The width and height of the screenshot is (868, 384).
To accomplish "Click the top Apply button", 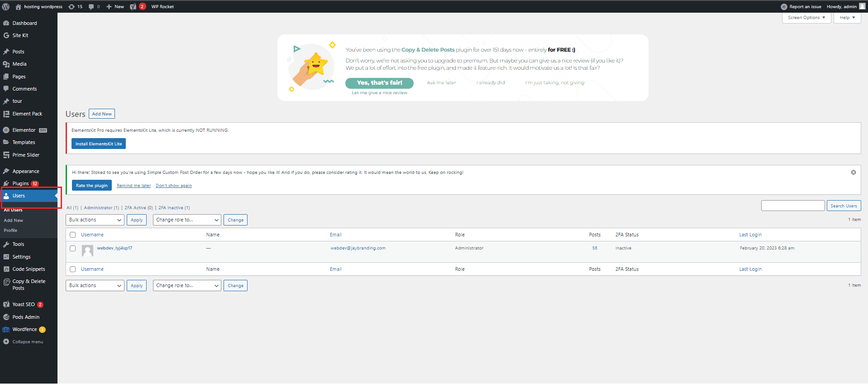I will (x=137, y=220).
